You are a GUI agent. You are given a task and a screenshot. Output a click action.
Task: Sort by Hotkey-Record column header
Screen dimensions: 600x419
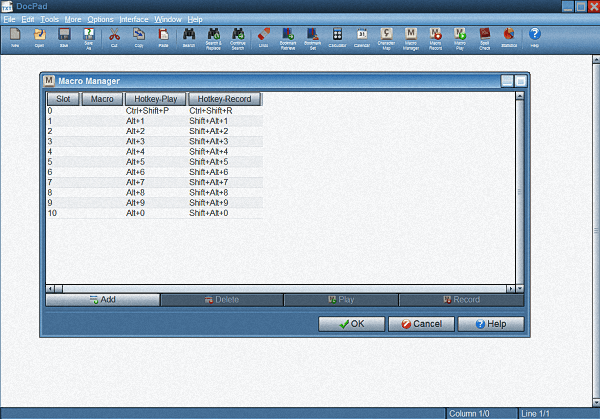coord(224,99)
